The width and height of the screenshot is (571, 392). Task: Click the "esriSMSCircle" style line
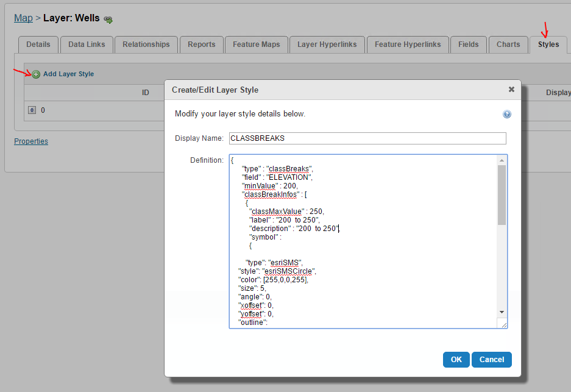pos(277,271)
